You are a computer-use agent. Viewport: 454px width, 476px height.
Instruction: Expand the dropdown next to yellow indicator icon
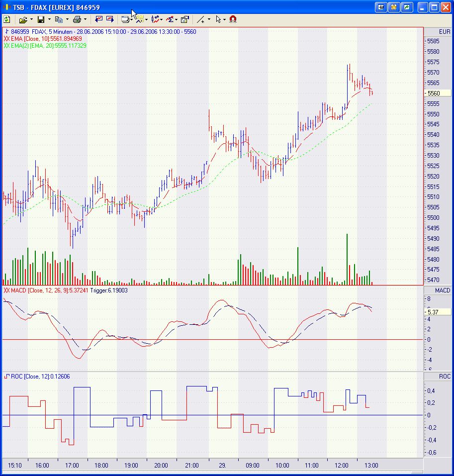point(147,19)
